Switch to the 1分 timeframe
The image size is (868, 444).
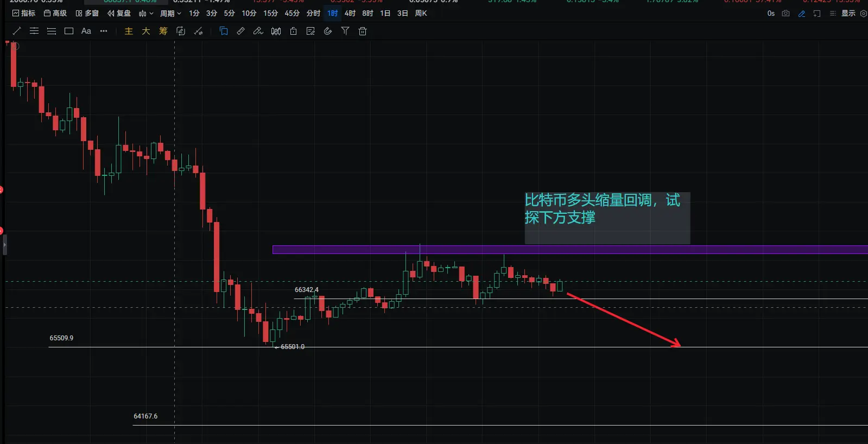click(x=194, y=13)
